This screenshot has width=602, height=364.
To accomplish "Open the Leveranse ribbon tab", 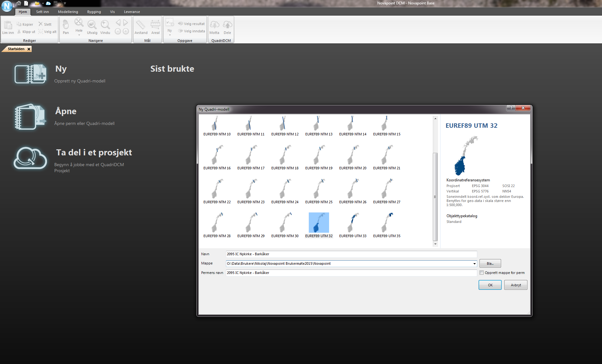I will [132, 12].
